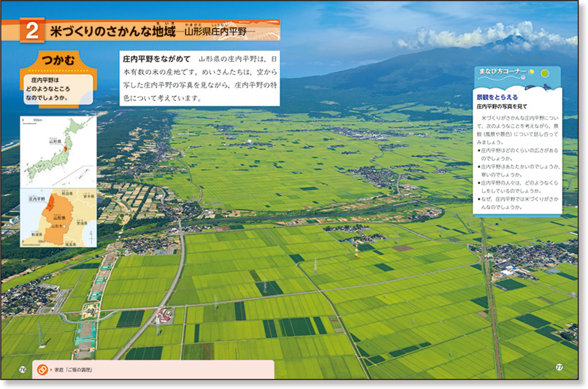Click the つかむ orange tab label
Image resolution: width=588 pixels, height=389 pixels.
click(58, 60)
